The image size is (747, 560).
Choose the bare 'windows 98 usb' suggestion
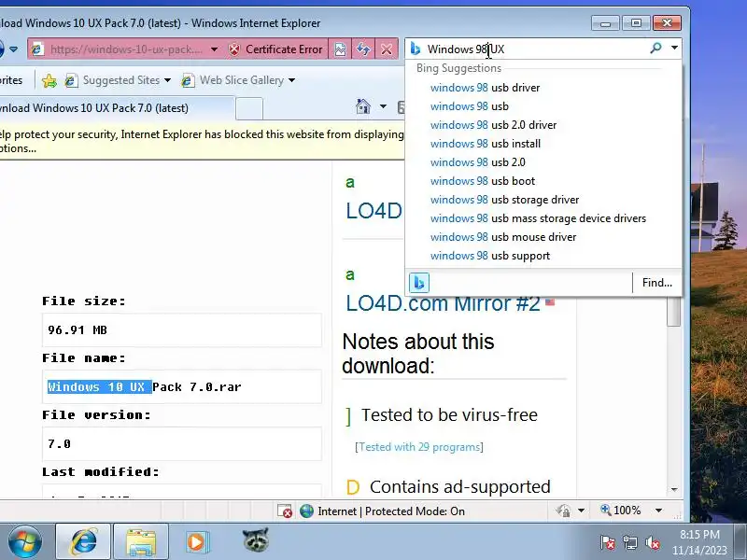click(x=470, y=106)
